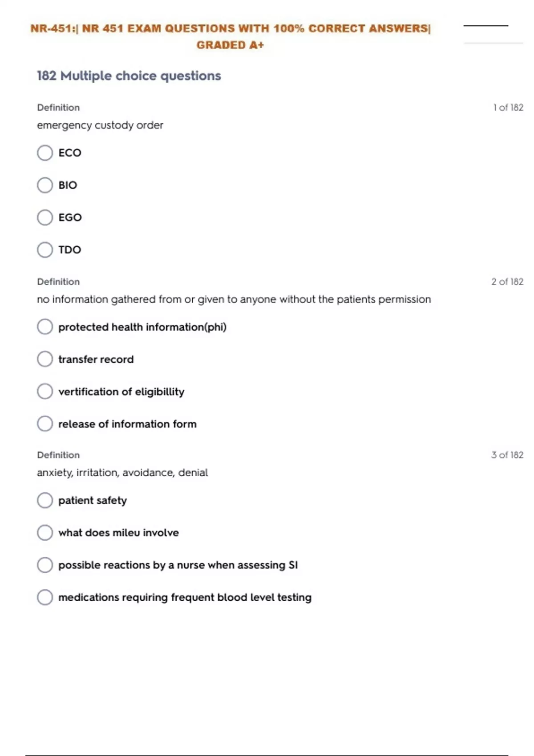Choose the patient safety answer
This screenshot has width=534, height=756.
(x=45, y=500)
